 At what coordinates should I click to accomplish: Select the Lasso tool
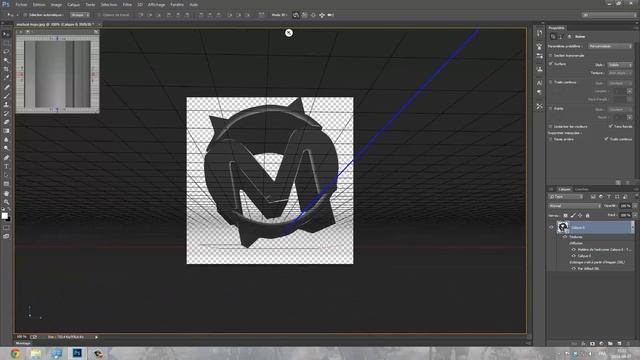point(6,51)
